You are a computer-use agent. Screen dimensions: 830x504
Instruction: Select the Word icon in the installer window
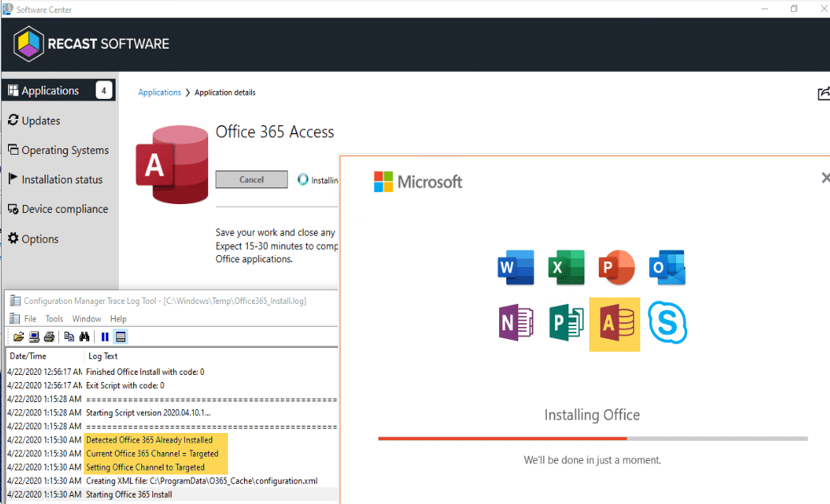click(x=515, y=267)
